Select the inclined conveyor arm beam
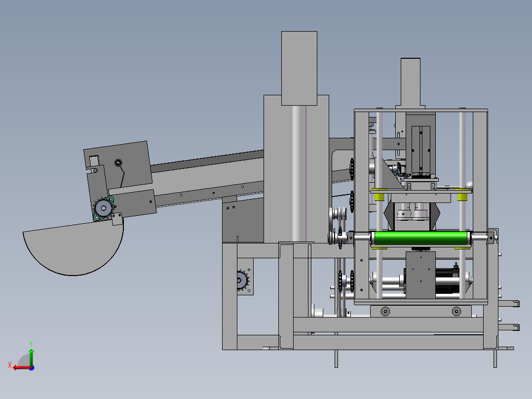The height and width of the screenshot is (399, 532). point(208,179)
